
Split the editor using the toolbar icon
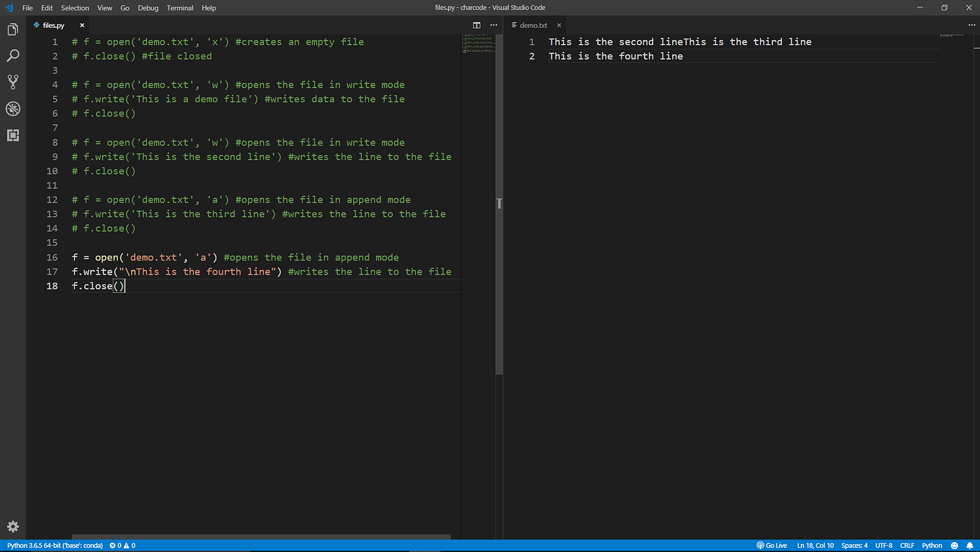[x=476, y=25]
